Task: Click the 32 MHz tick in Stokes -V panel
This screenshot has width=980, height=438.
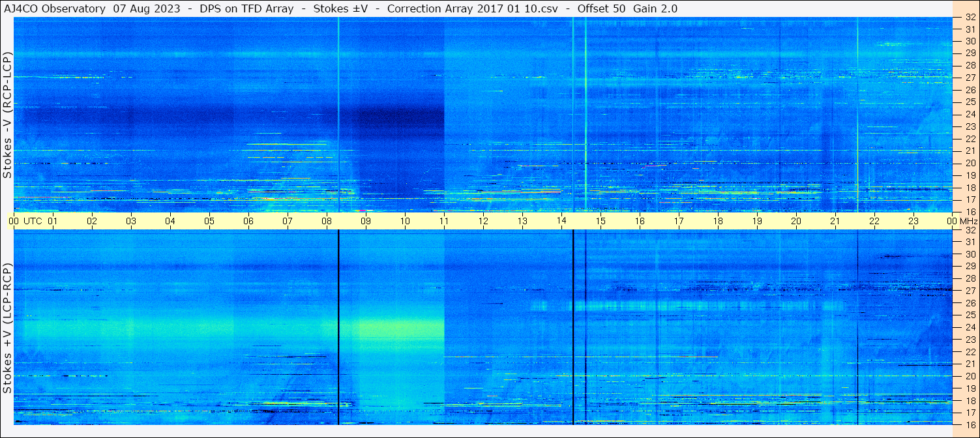Action: 970,18
